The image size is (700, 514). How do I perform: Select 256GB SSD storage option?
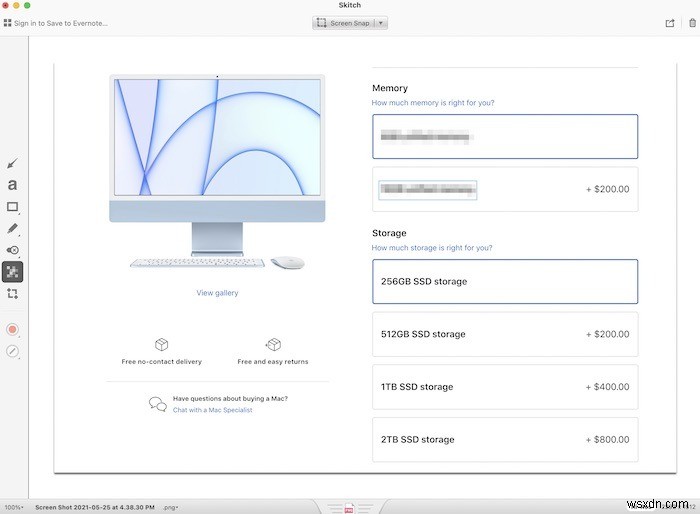(x=505, y=281)
